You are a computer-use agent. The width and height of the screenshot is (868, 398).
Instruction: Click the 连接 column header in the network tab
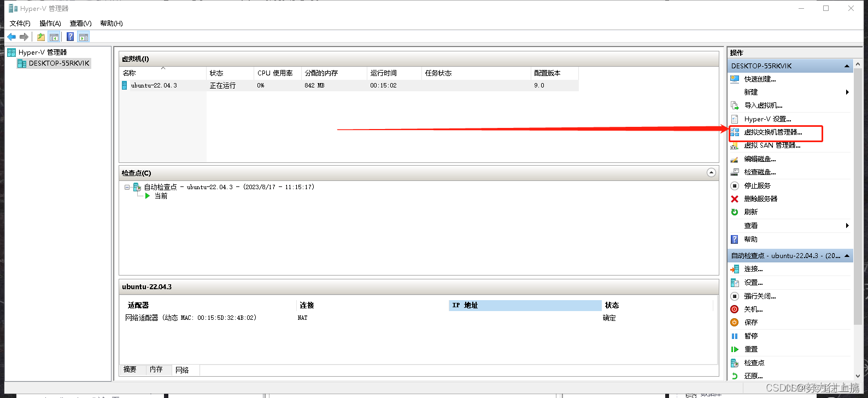(x=372, y=306)
